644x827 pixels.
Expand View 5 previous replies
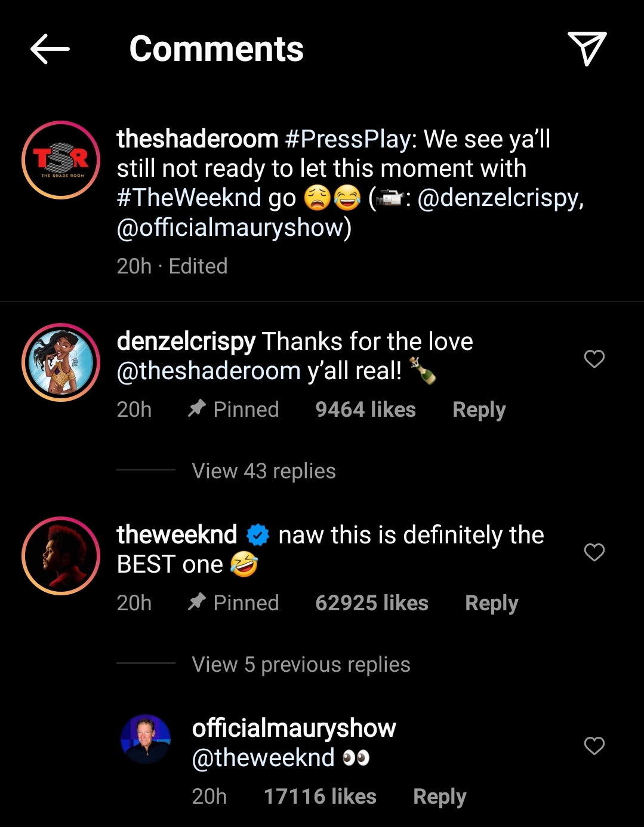click(x=301, y=665)
